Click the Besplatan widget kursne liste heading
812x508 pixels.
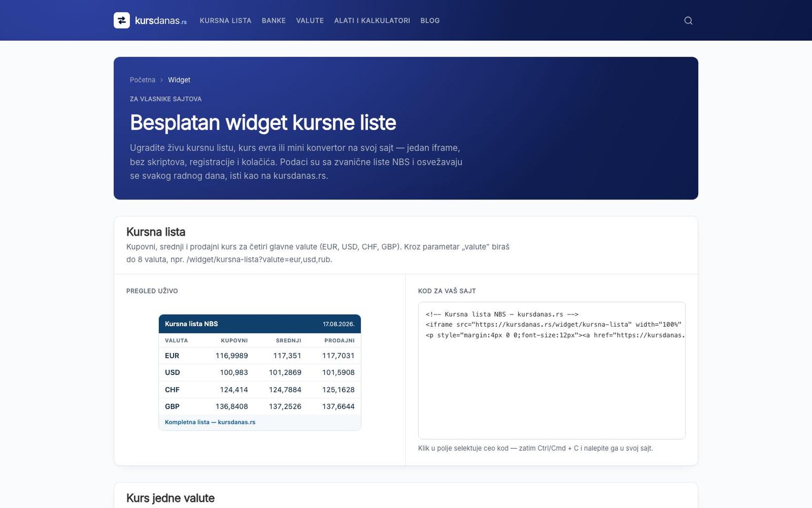click(x=263, y=122)
